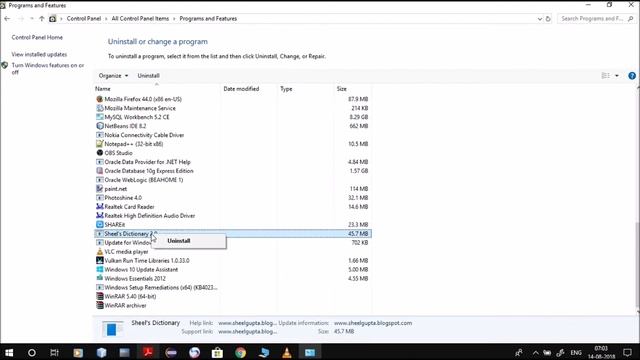The image size is (640, 360).
Task: Select Nokia Connectivity Cable Driver row
Action: (233, 135)
